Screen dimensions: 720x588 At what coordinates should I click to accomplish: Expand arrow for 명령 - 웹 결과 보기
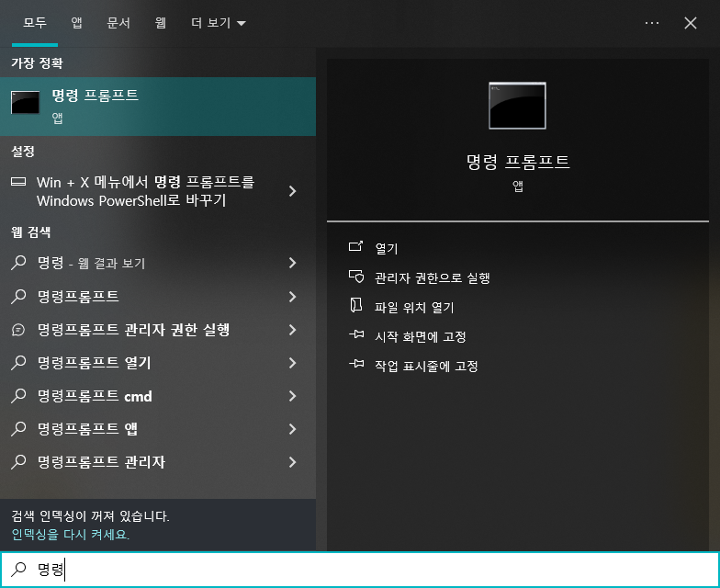point(292,263)
